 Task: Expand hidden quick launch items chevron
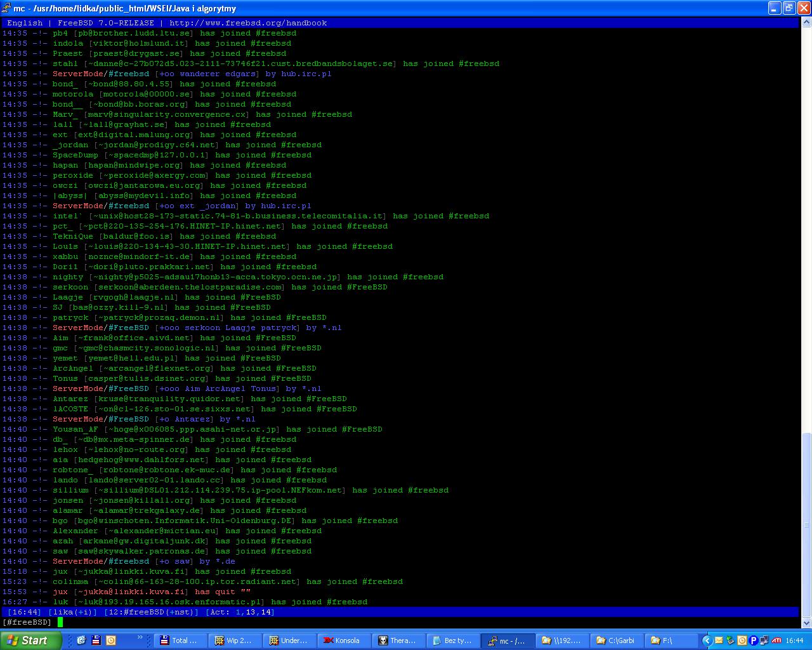point(140,637)
